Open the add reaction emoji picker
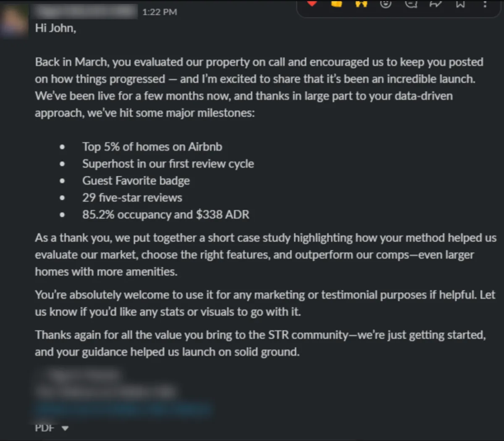The height and width of the screenshot is (441, 504). coord(386,3)
